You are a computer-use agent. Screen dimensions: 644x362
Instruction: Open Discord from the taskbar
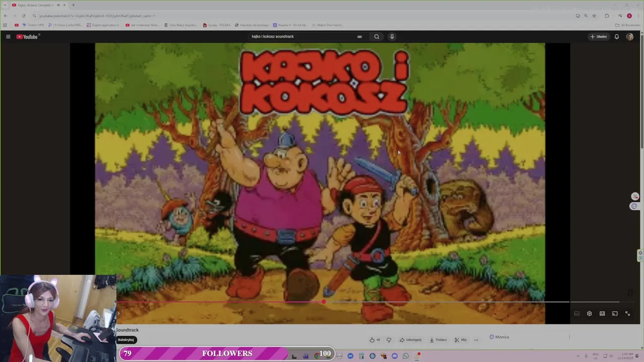point(394,356)
